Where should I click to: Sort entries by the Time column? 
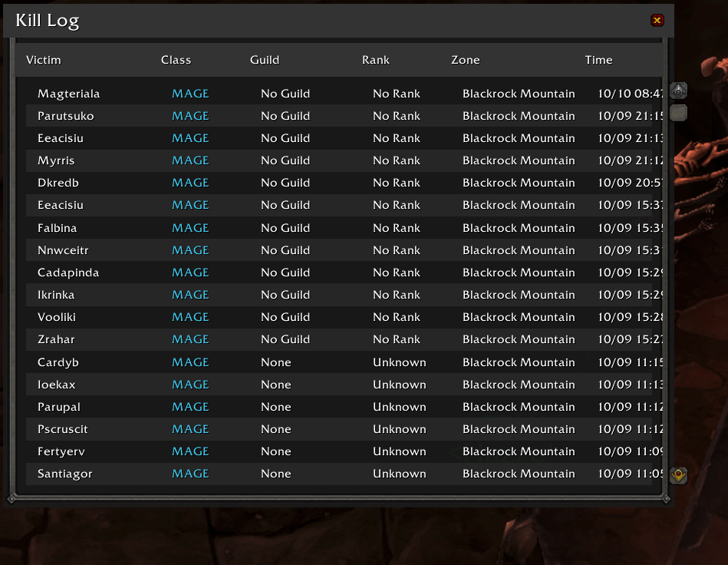(x=598, y=59)
